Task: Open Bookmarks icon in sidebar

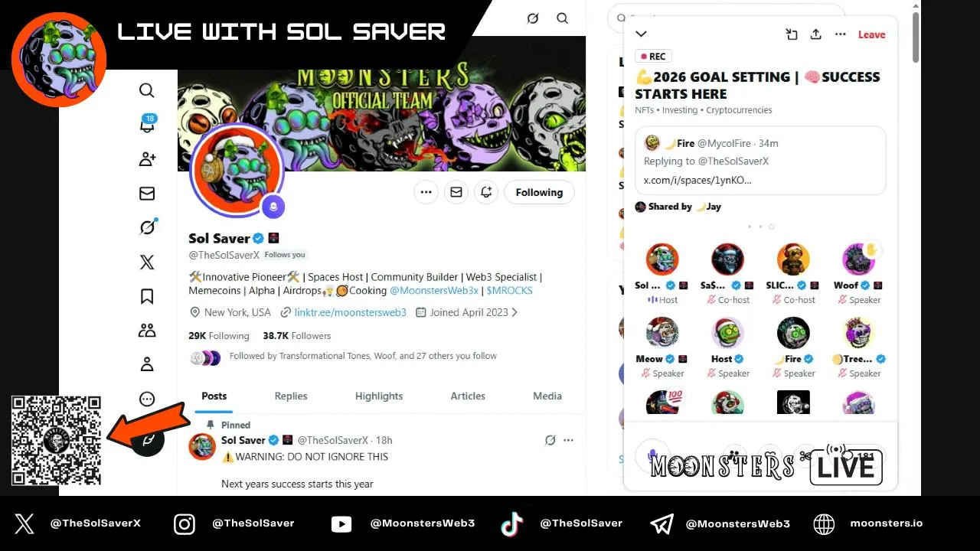Action: tap(147, 296)
